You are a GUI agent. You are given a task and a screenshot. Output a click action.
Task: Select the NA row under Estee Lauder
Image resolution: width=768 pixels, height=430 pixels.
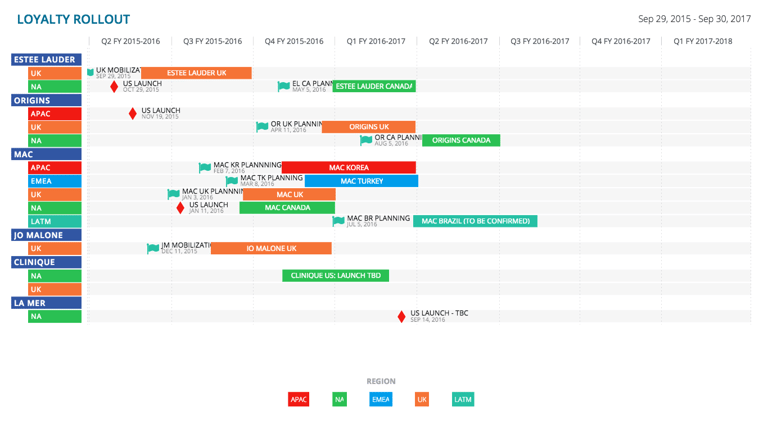tap(55, 87)
